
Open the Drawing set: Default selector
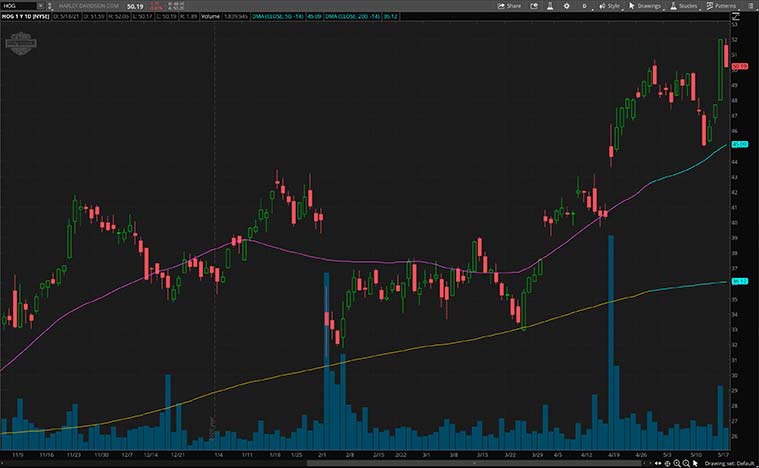730,462
